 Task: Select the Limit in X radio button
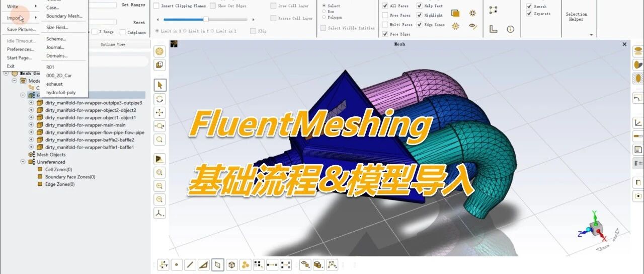pyautogui.click(x=157, y=31)
